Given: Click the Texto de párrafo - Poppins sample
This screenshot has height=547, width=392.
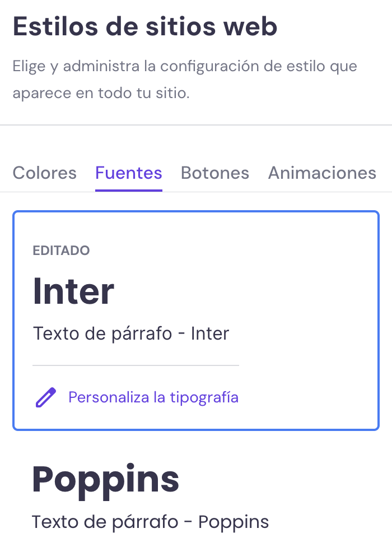Looking at the screenshot, I should pos(150,522).
